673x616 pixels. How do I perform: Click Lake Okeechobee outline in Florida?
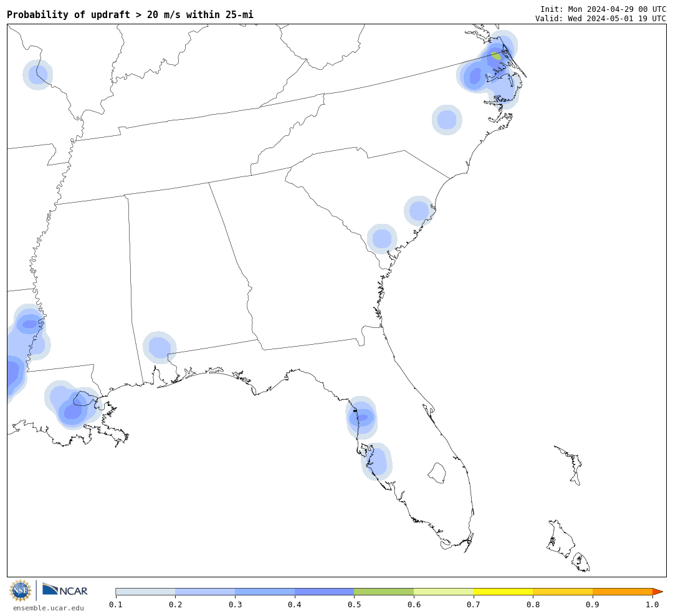click(x=437, y=473)
